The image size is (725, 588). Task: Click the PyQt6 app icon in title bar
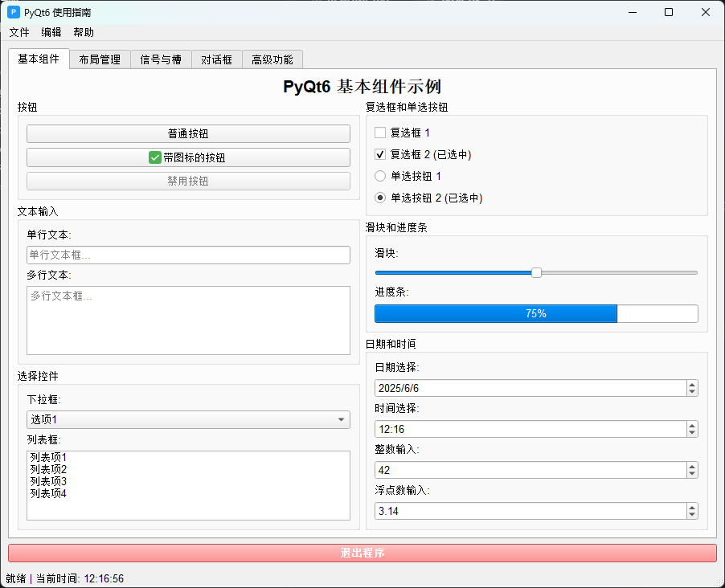coord(13,12)
